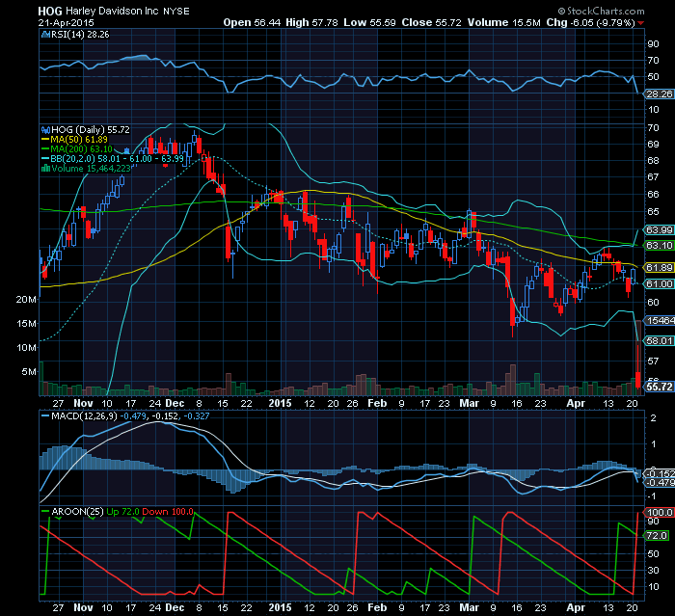Click the yellow MA(50) legend dash

[45, 140]
